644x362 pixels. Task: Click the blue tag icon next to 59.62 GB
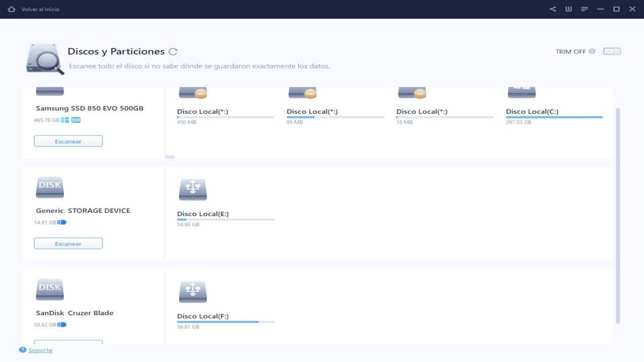62,325
